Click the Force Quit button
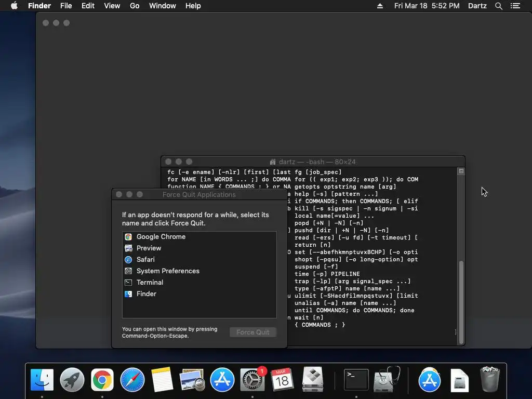Screen dimensions: 532x399 tap(253, 332)
